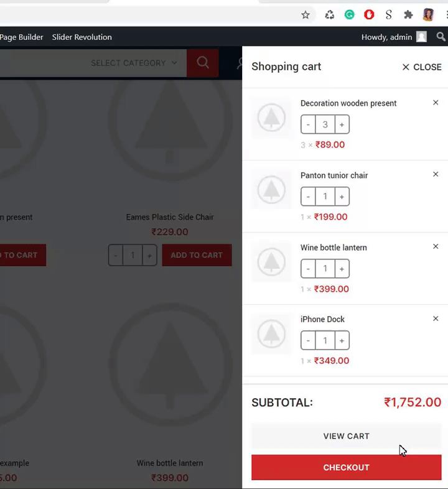Viewport: 448px width, 489px height.
Task: Open the browser extensions puzzle menu
Action: click(408, 15)
